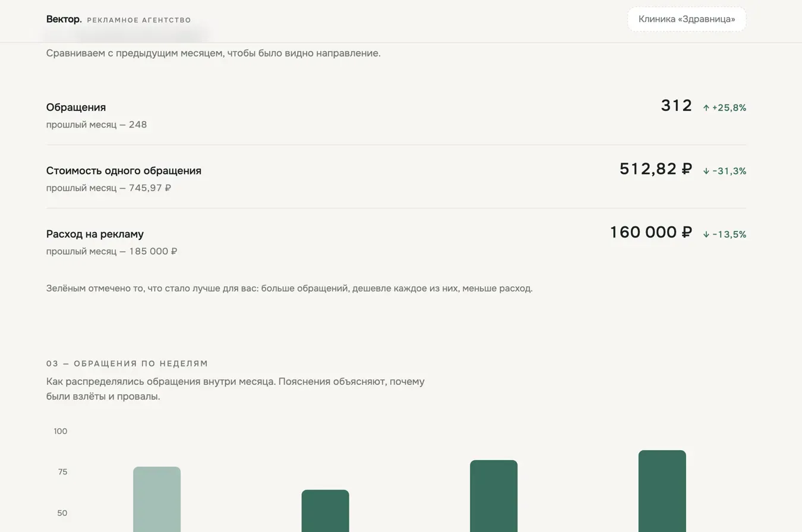This screenshot has height=532, width=802.
Task: Click the РЕКЛАМНОЕ АГЕНТСТВО header text
Action: click(139, 20)
